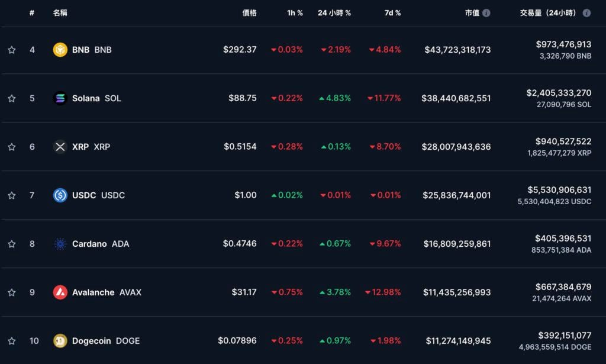The image size is (606, 364).
Task: Click the market cap info icon
Action: 486,13
